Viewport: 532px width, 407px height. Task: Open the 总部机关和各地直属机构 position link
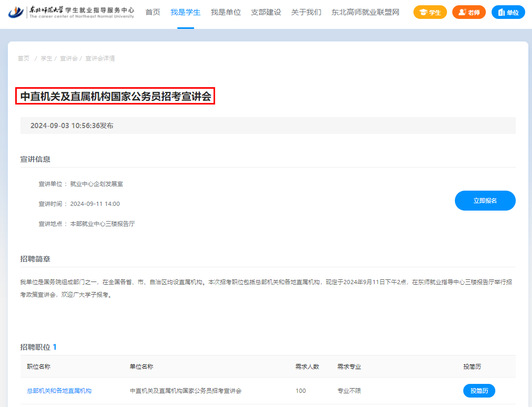point(59,391)
